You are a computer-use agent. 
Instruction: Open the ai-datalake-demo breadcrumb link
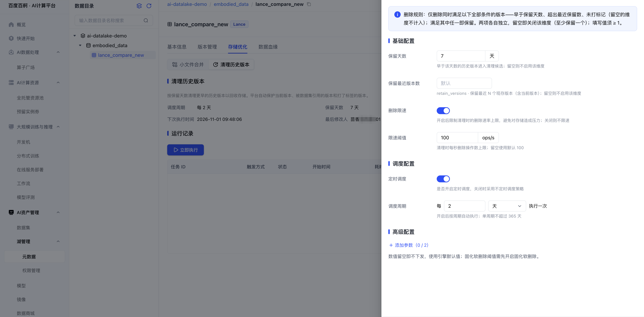point(187,4)
